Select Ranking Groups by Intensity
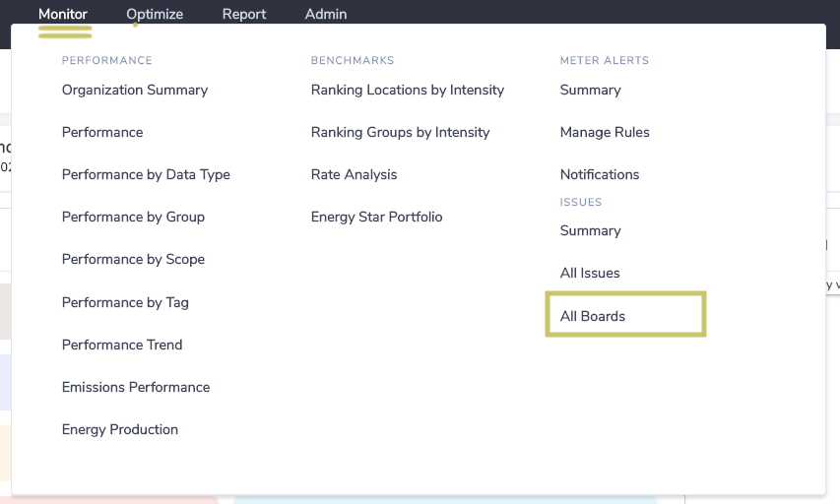Screen dimensions: 840x504 tap(400, 132)
